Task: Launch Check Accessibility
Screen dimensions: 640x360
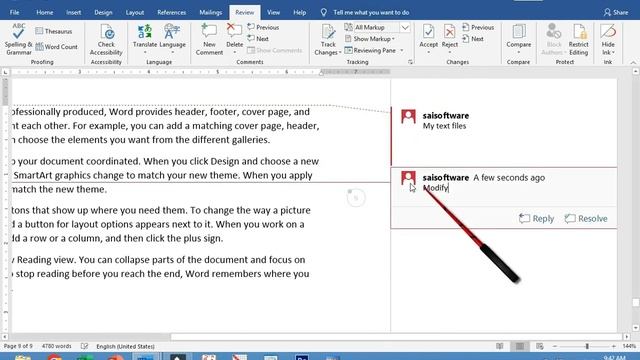Action: (x=106, y=39)
